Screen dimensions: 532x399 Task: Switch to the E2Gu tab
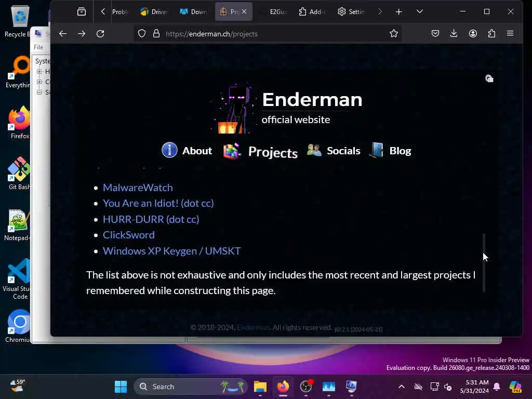[273, 12]
